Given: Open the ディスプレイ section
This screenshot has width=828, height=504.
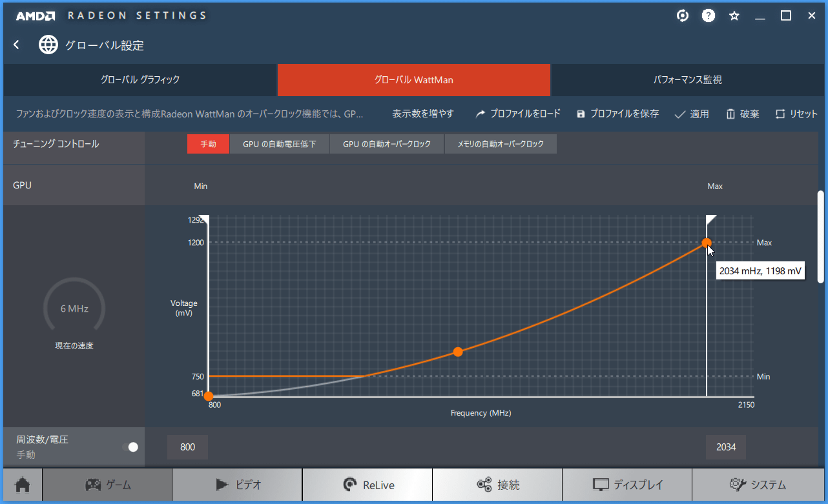Looking at the screenshot, I should [x=627, y=485].
